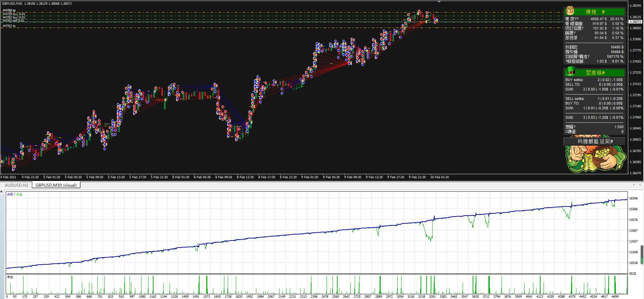Image resolution: width=644 pixels, height=299 pixels.
Task: Click the GBPUSD,M30 symbol title on the chart
Action: 12,4
